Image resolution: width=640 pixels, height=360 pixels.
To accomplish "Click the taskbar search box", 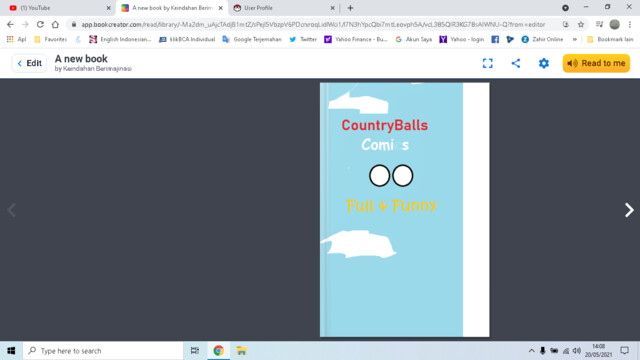I will coord(103,351).
